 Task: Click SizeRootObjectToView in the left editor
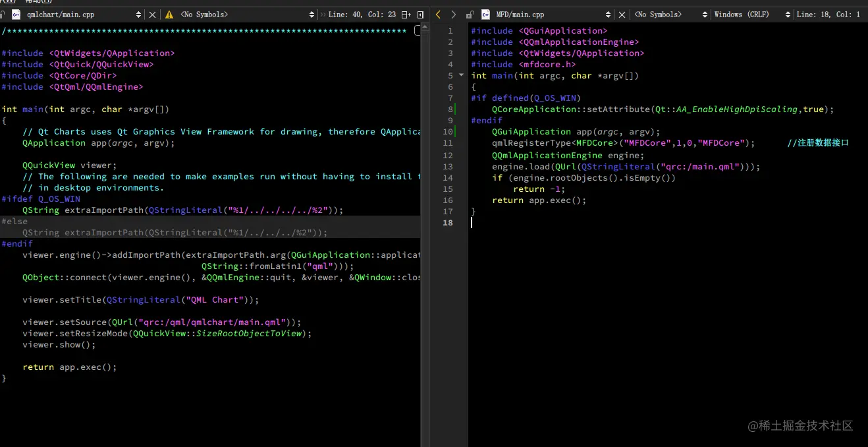click(x=248, y=334)
